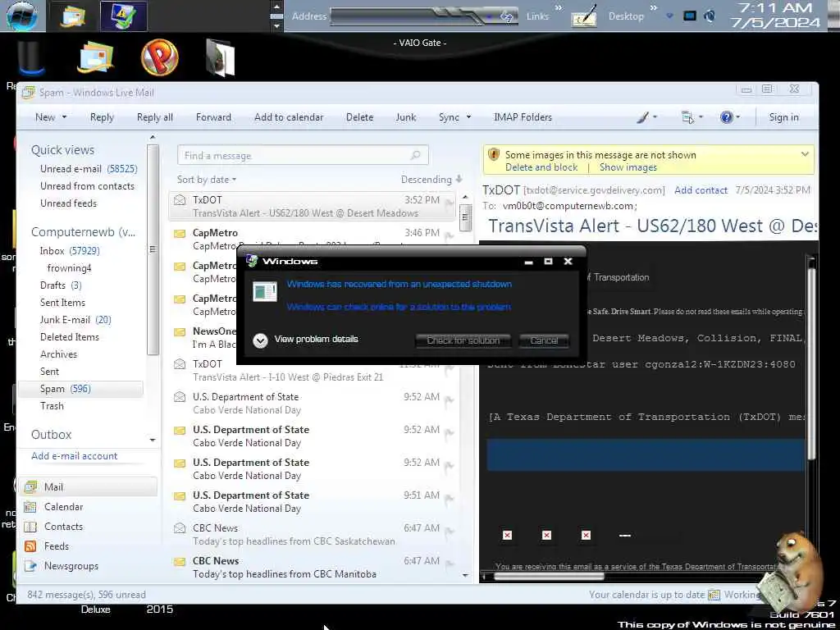The height and width of the screenshot is (630, 840).
Task: Click the envelope icon for CBC Manitoba message
Action: point(180,561)
